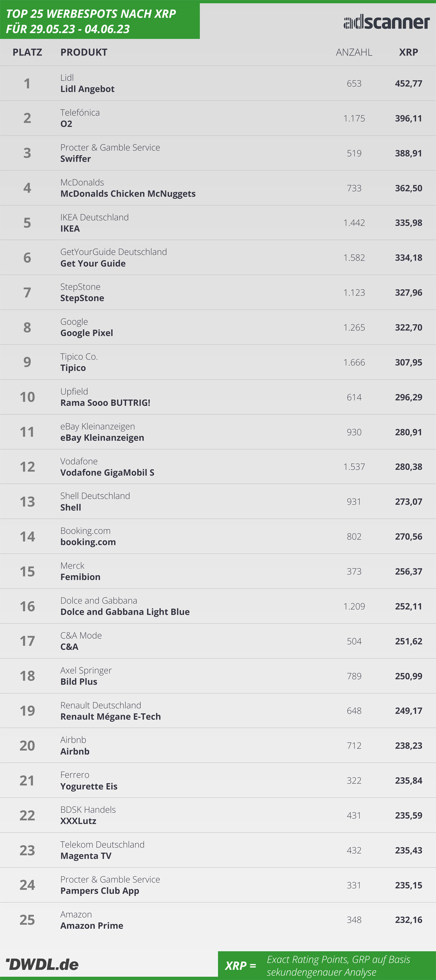Screen dimensions: 436x980
Task: Select the Rama Sooo BUTTRIG! entry
Action: click(218, 397)
